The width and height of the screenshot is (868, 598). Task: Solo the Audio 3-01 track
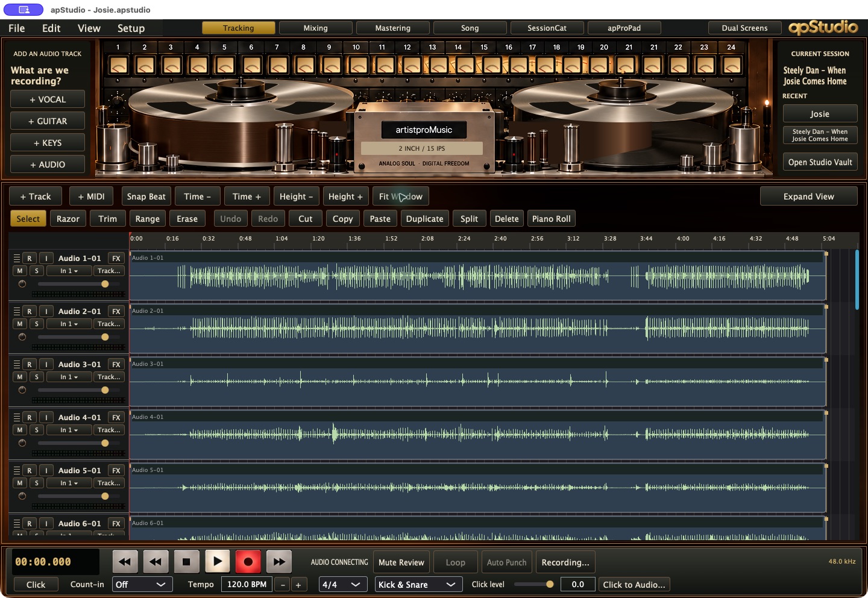coord(37,377)
